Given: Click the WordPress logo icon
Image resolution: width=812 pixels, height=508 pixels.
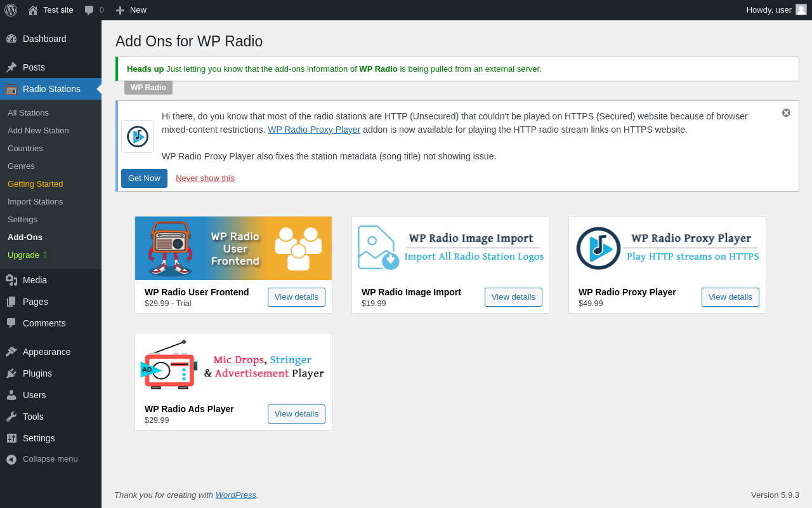Looking at the screenshot, I should click(x=11, y=10).
